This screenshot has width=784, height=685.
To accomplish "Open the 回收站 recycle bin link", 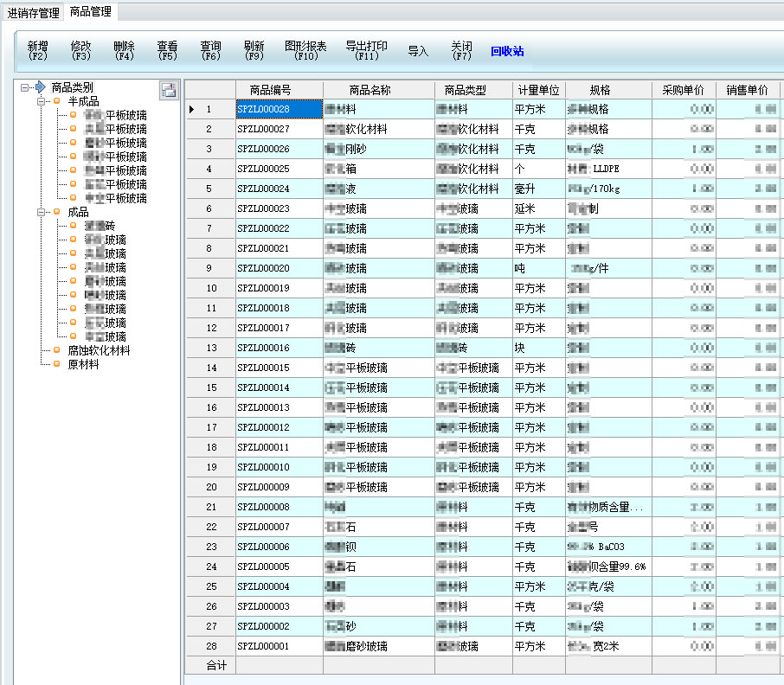I will click(x=507, y=51).
